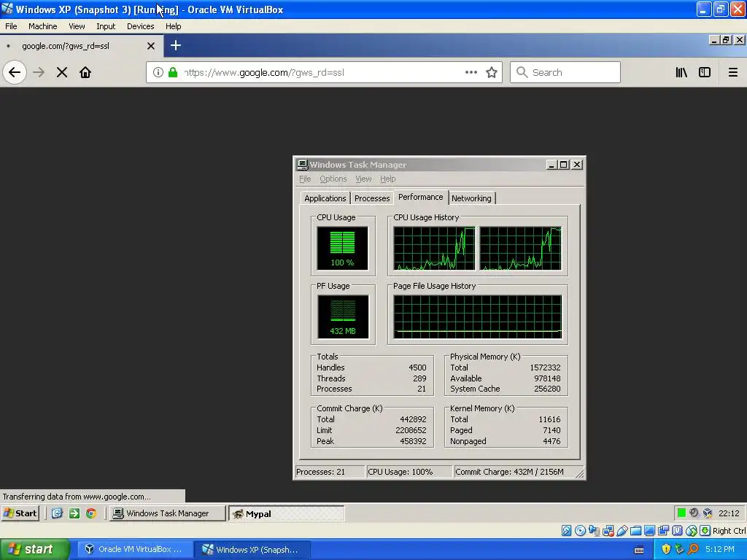Click the guest quick-launch blue browser icon
747x560 pixels.
[57, 513]
